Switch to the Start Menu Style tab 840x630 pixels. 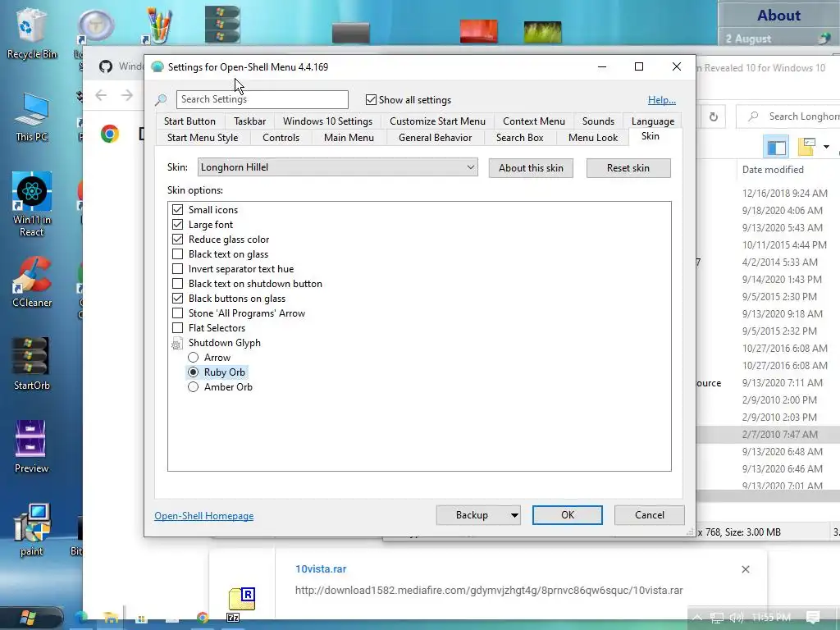203,138
